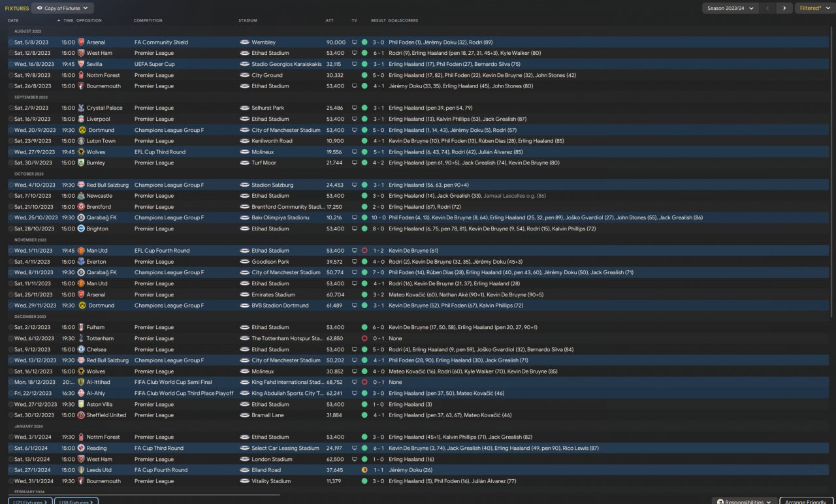836x504 pixels.
Task: Click the Sevilla club crest
Action: (81, 64)
